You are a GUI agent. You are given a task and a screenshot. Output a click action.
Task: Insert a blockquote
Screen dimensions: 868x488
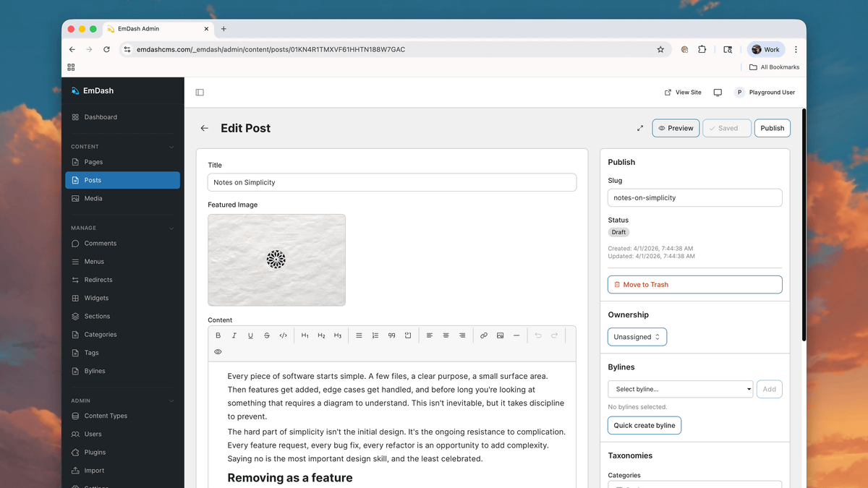pos(391,335)
